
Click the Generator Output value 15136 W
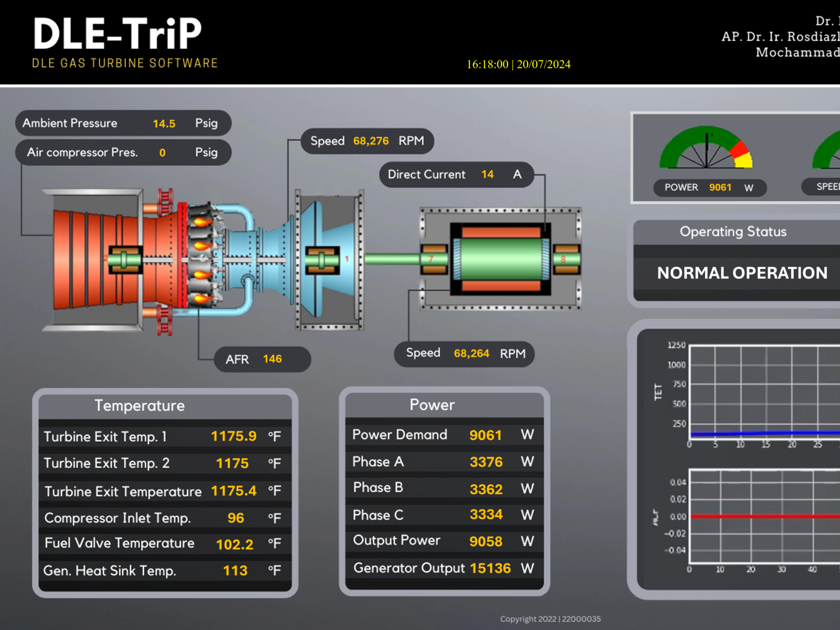point(490,568)
